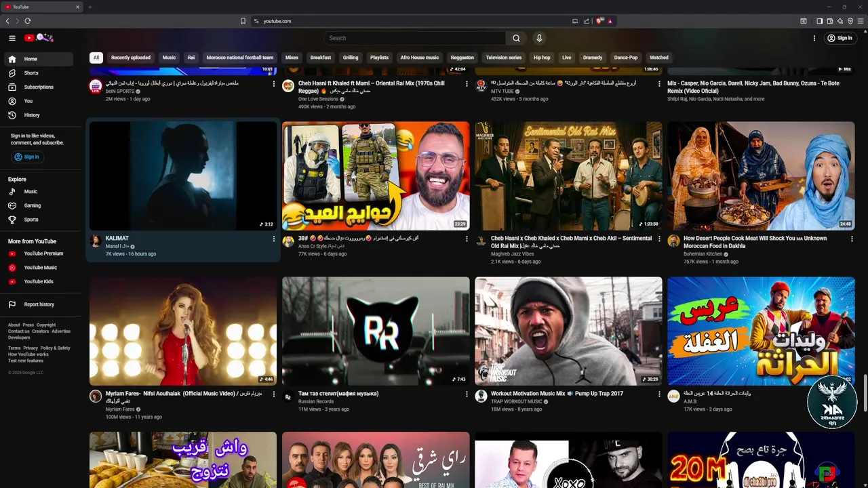Open the RR cat logo thumbnail
The height and width of the screenshot is (488, 868).
[x=376, y=331]
